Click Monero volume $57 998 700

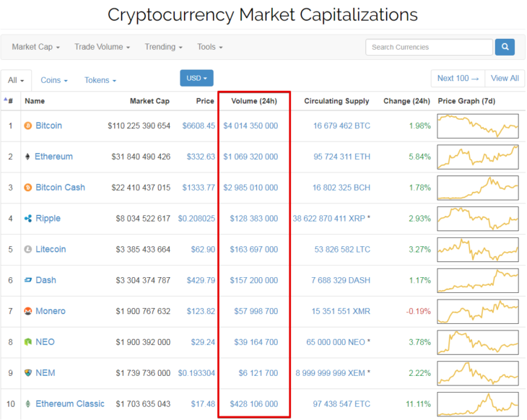coord(256,311)
